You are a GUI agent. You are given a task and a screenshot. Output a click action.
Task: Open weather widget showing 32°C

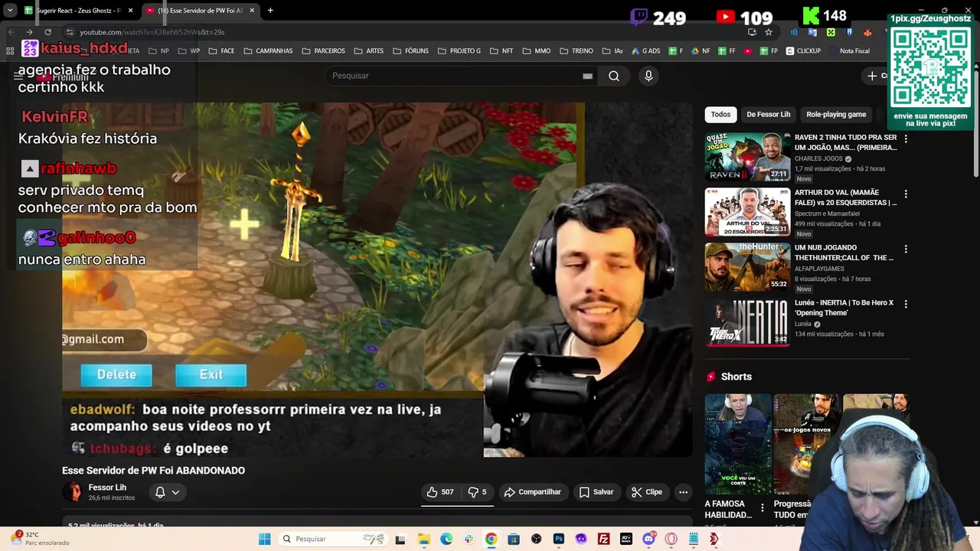point(38,539)
